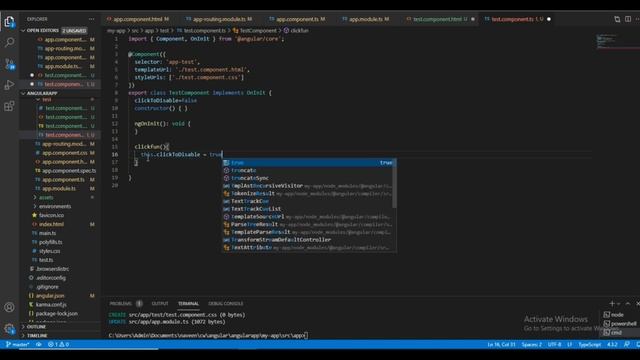Open styles.css in explorer
640x360 pixels.
coord(49,251)
